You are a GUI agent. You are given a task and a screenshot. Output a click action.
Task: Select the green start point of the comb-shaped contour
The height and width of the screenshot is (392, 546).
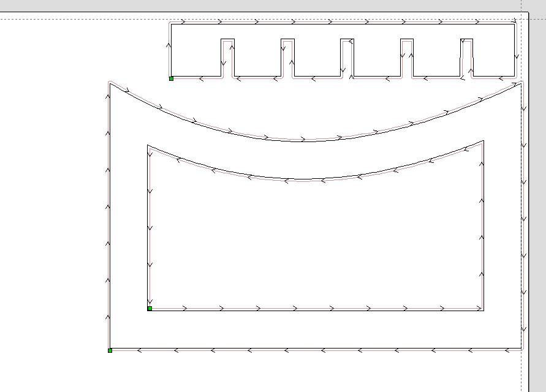coord(171,78)
